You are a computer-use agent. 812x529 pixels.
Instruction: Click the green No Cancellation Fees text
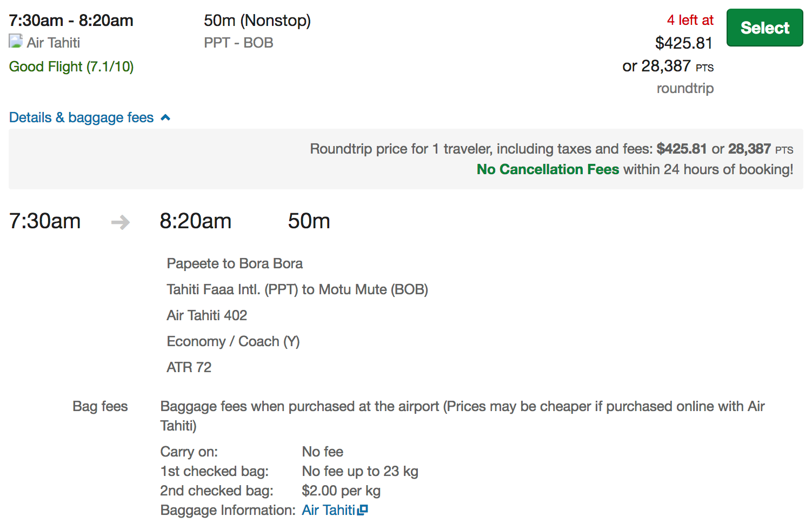548,169
